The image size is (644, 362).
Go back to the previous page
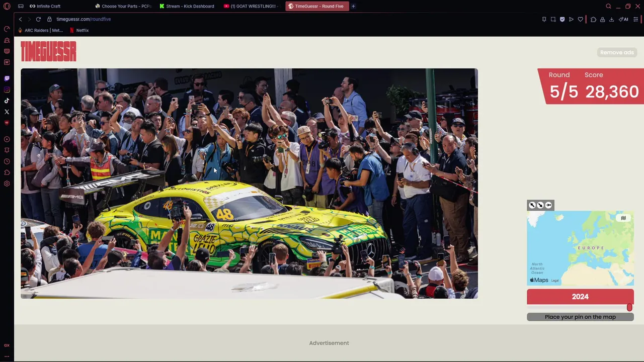tap(20, 19)
